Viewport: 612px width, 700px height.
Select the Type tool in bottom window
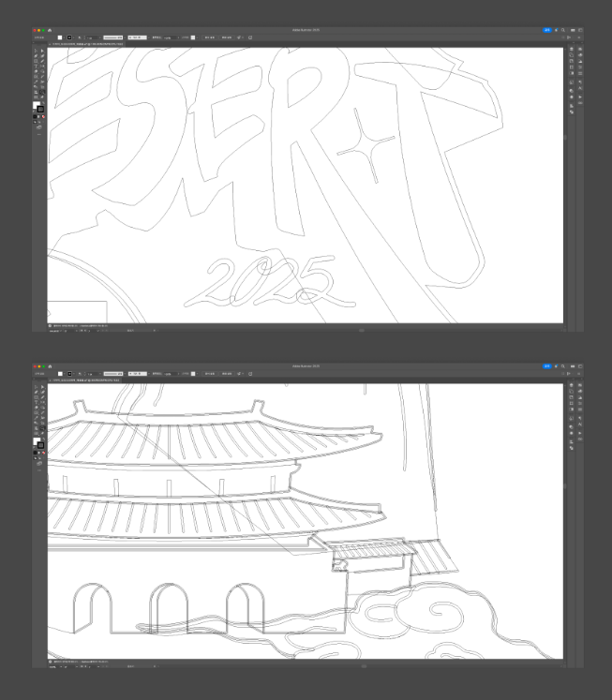pos(36,401)
